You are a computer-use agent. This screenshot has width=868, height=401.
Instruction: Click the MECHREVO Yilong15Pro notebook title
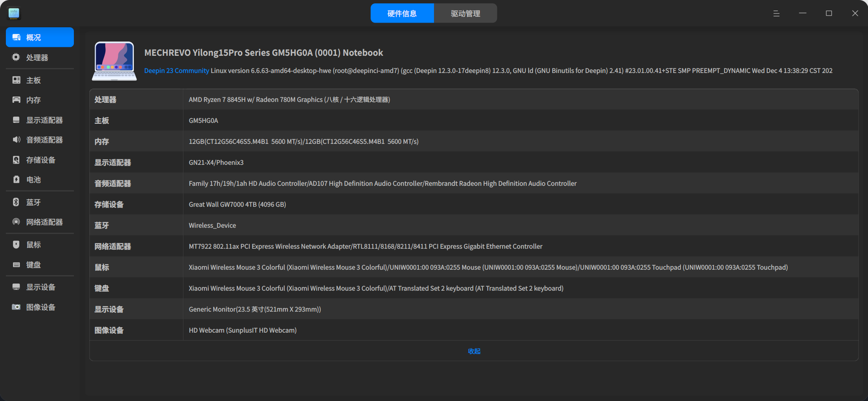264,53
